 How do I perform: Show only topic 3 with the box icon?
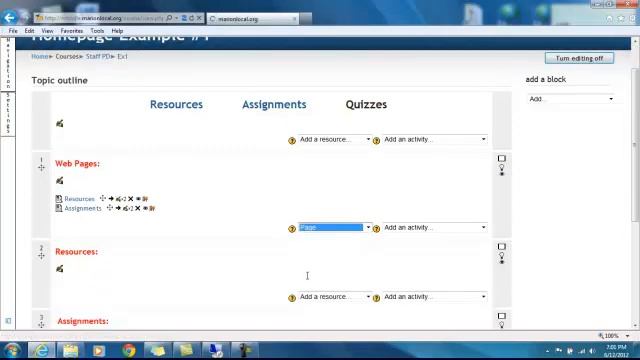click(502, 316)
